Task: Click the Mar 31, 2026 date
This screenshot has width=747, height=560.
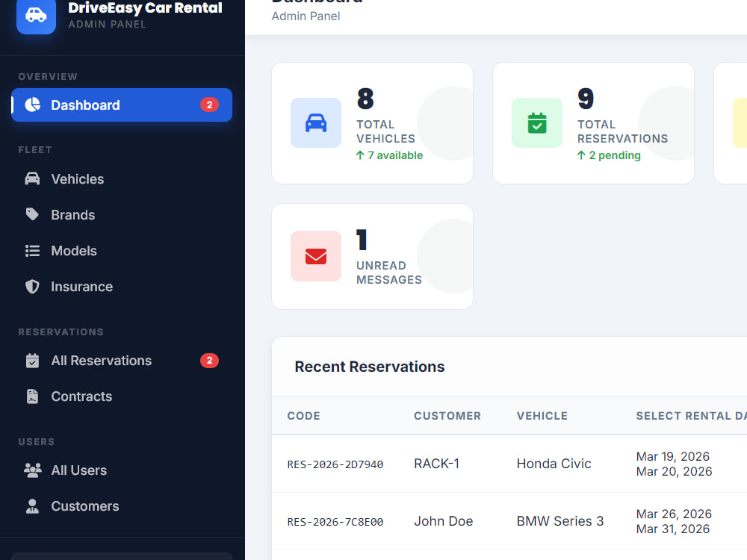Action: pyautogui.click(x=673, y=529)
